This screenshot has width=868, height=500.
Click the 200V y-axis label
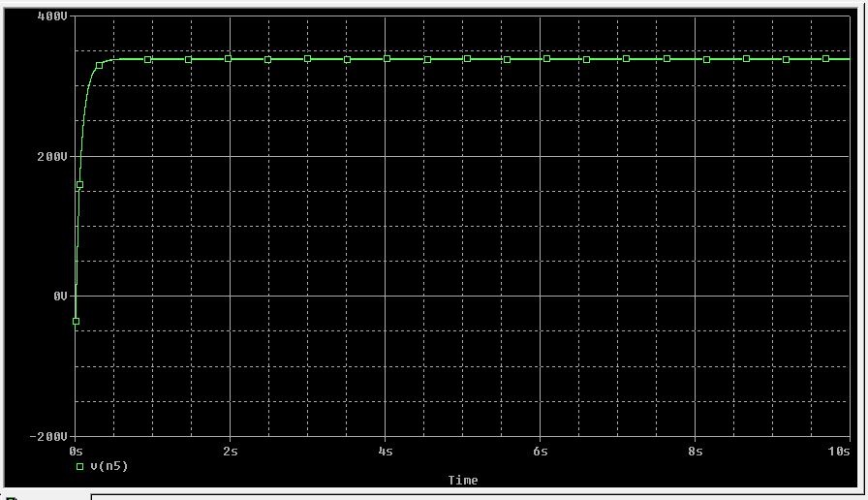coord(54,156)
